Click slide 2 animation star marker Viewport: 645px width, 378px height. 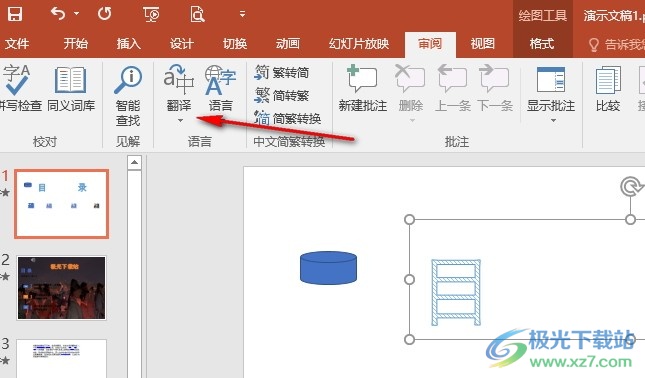pos(5,276)
